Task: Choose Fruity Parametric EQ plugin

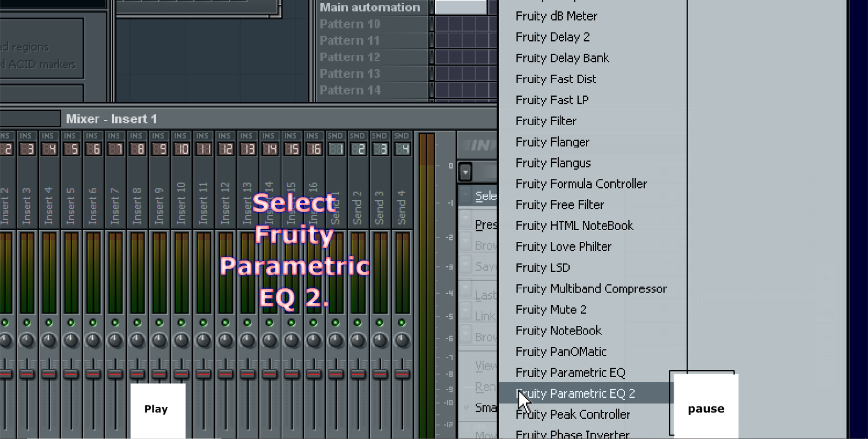Action: [x=571, y=373]
